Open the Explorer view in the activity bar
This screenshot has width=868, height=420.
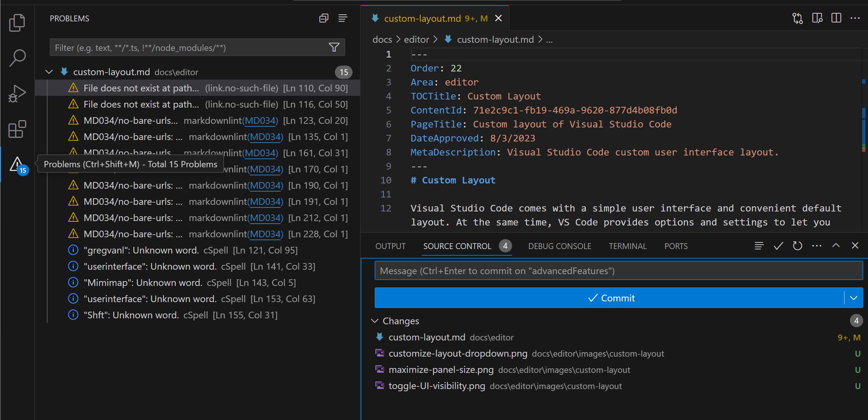(17, 23)
